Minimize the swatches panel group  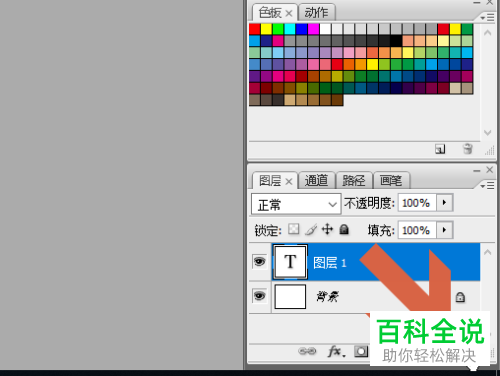pyautogui.click(x=477, y=3)
